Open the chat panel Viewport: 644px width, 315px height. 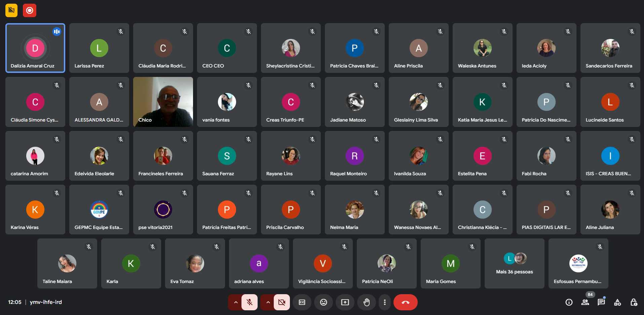601,302
